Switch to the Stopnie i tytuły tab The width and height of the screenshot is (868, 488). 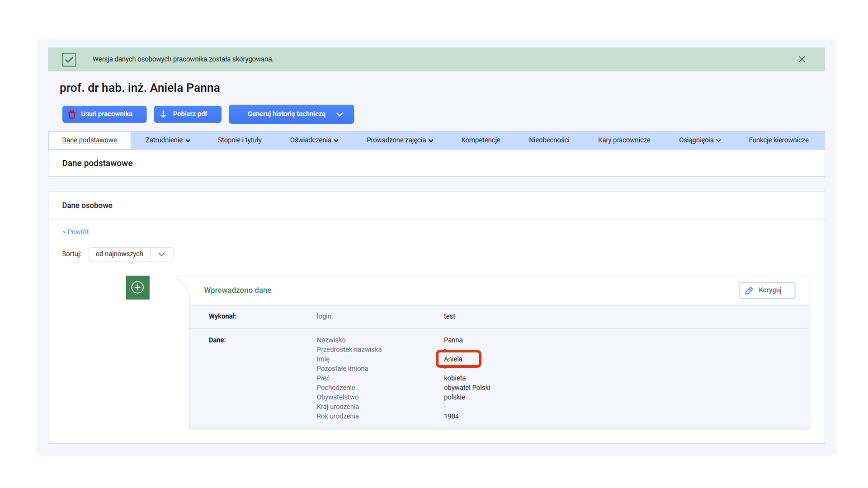pos(240,140)
